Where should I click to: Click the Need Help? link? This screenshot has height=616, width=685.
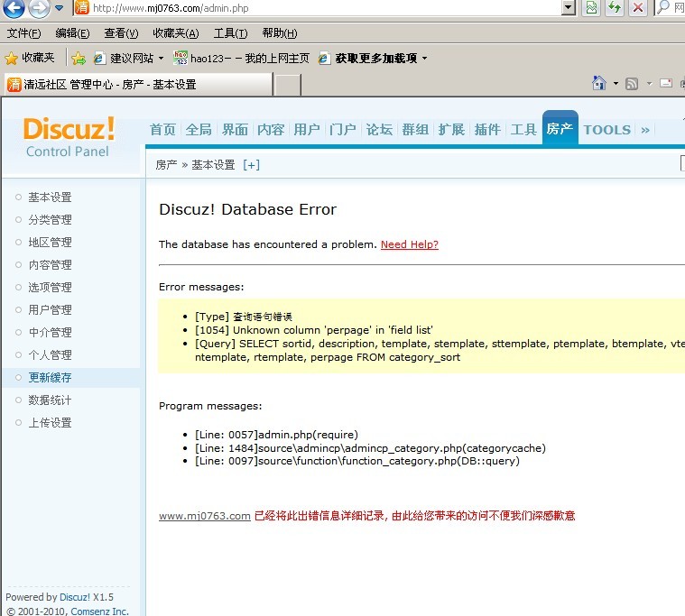410,244
